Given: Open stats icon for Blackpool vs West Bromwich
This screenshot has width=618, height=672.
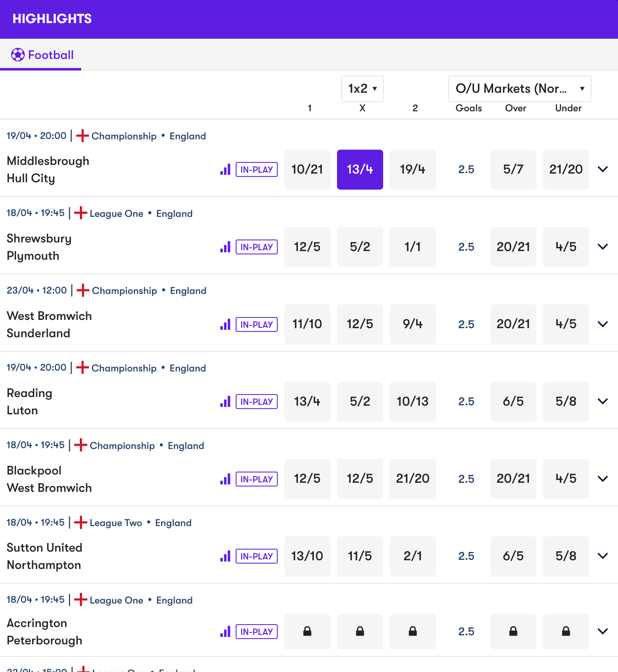Looking at the screenshot, I should click(225, 479).
